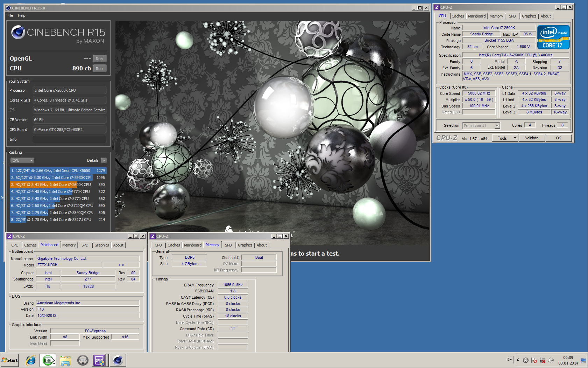Screen dimensions: 588x368
Task: Select ranking row Intel Core i7-3720QM
Action: point(58,206)
